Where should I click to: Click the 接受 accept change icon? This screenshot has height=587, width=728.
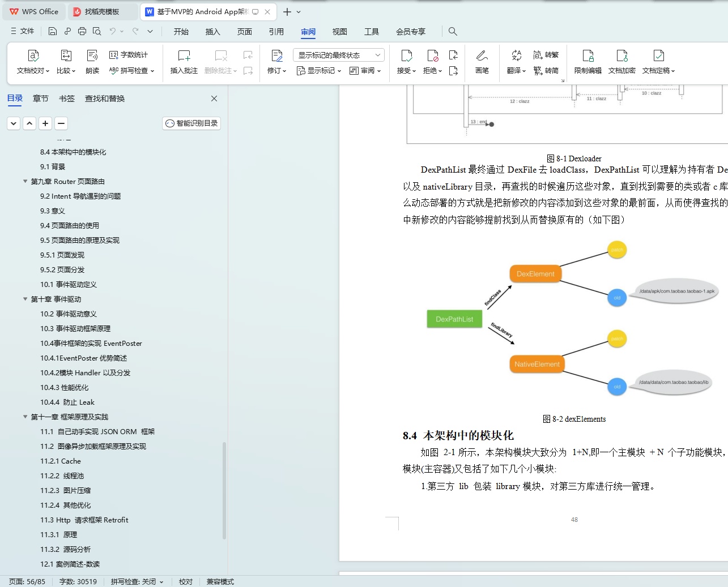(407, 55)
